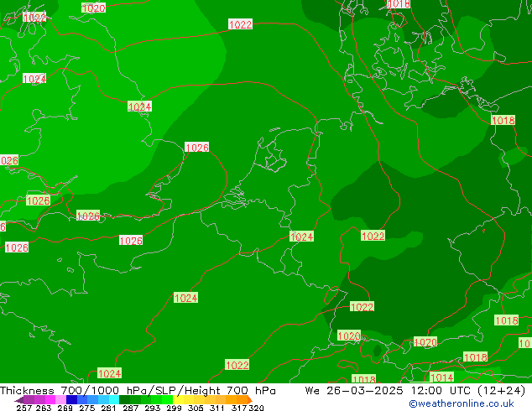Click the orange right arrow of the legend
The height and width of the screenshot is (411, 532).
[x=250, y=400]
